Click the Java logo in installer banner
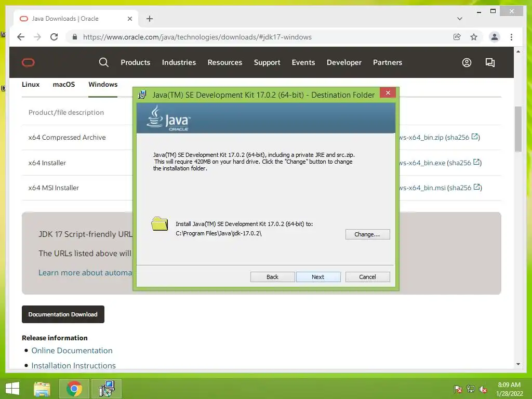This screenshot has width=532, height=399. click(168, 118)
